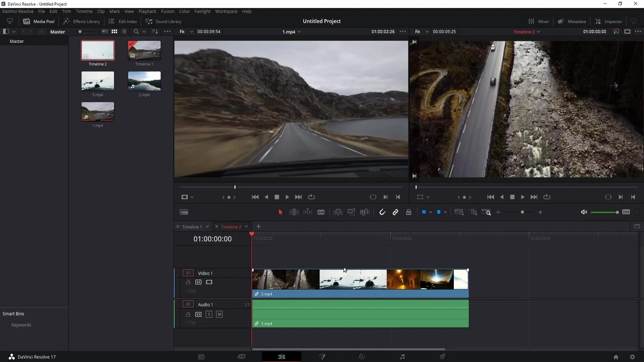
Task: Toggle the Media Pool panel
Action: pos(39,21)
